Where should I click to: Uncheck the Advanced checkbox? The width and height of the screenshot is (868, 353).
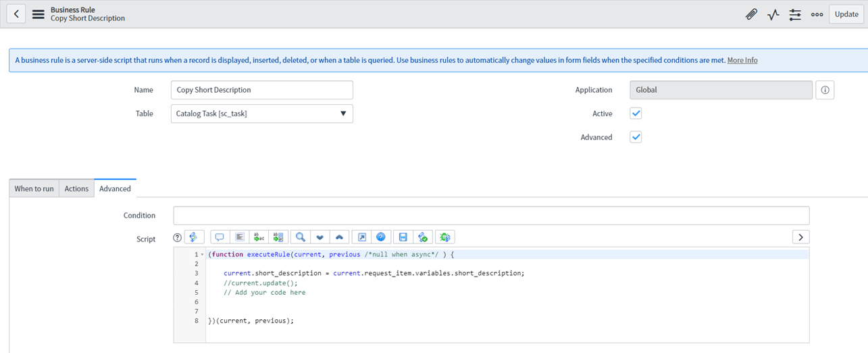pos(636,137)
